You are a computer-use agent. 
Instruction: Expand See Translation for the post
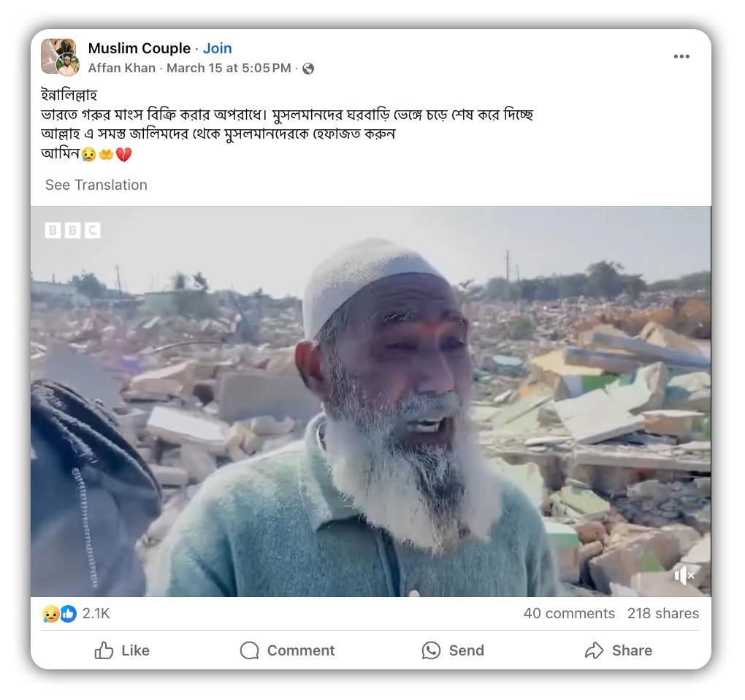pyautogui.click(x=96, y=185)
